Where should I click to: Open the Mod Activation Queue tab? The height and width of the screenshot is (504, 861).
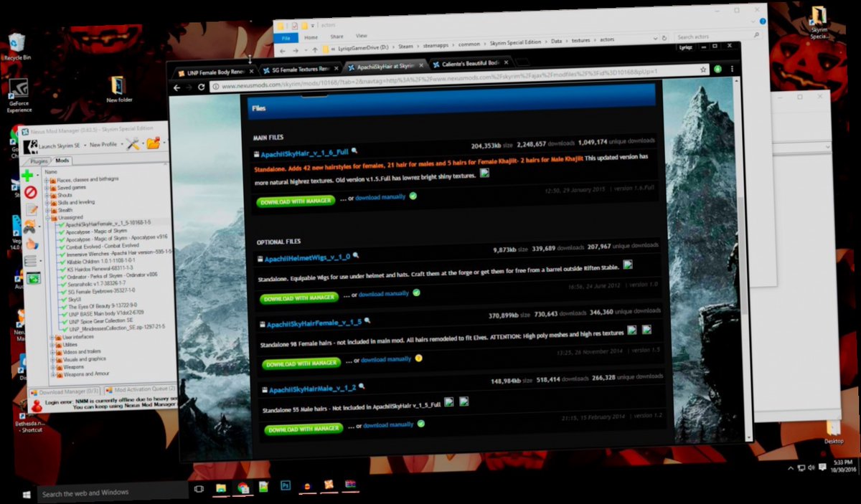coord(140,389)
